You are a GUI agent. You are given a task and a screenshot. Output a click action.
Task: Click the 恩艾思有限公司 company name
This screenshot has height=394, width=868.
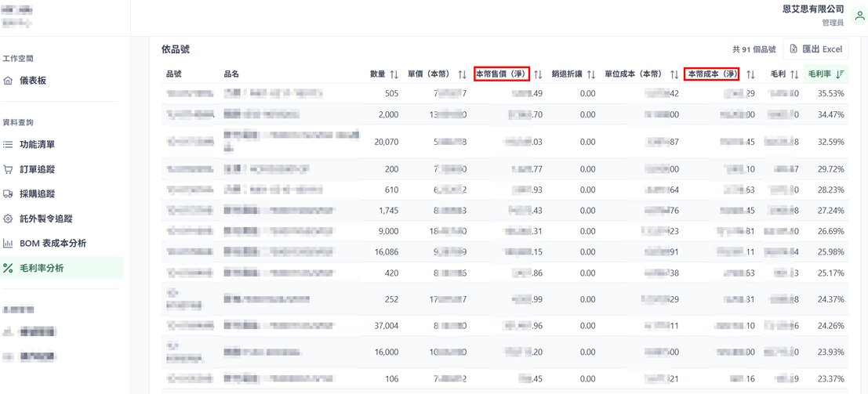point(813,9)
